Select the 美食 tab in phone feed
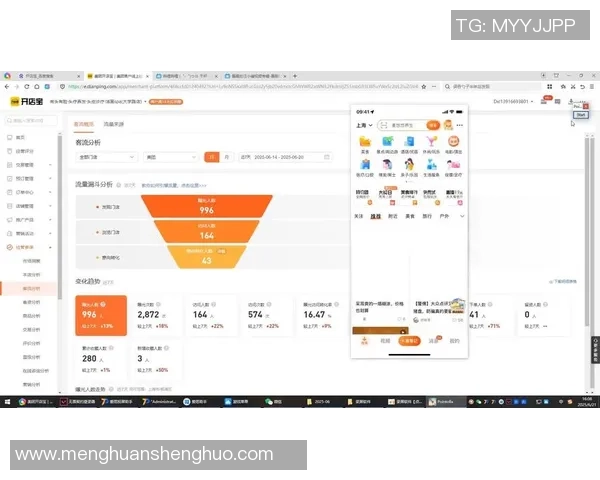Screen dimensions: 600x480 (410, 216)
